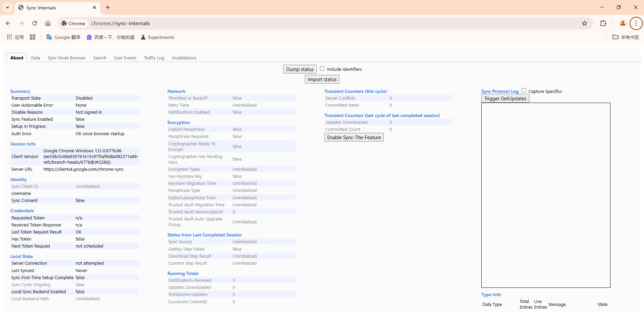Enable Include Identifiers checkbox
The width and height of the screenshot is (644, 319).
click(x=322, y=68)
